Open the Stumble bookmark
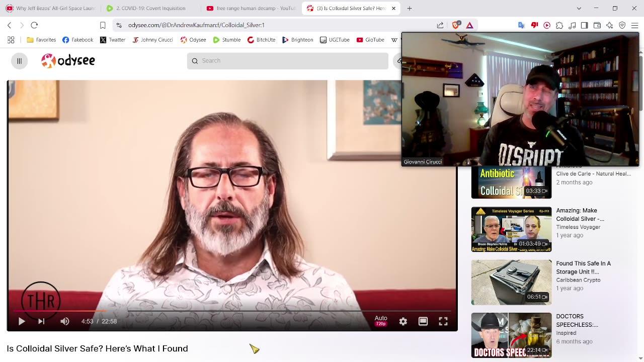 click(226, 40)
